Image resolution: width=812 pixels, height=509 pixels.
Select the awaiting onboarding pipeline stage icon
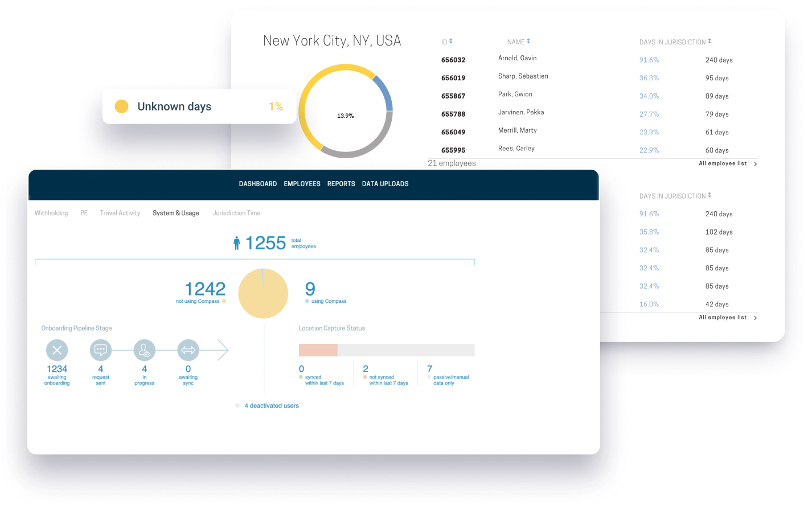(x=56, y=350)
